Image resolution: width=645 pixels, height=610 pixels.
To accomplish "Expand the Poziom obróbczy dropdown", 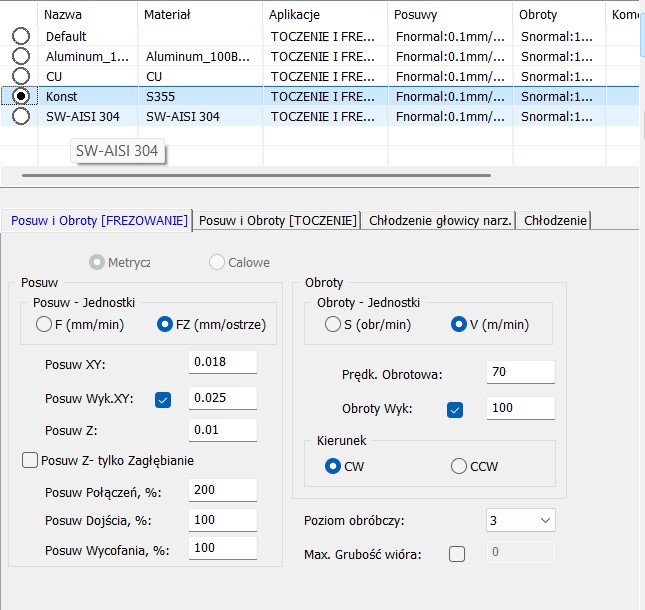I will [544, 521].
